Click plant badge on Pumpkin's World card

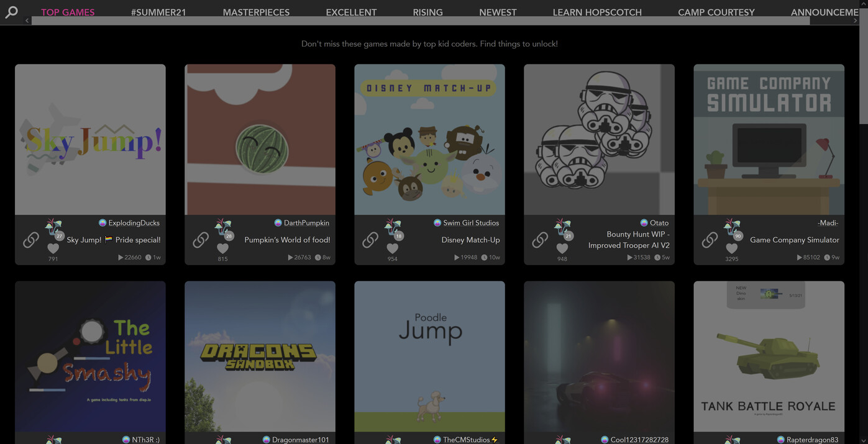click(224, 229)
